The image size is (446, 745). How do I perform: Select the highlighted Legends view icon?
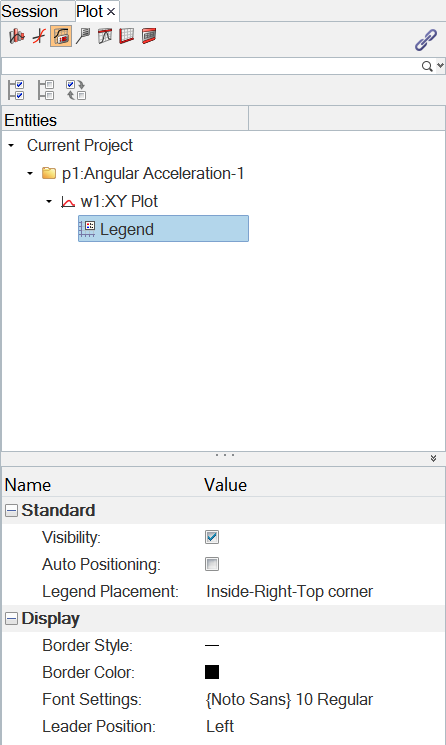pos(61,36)
